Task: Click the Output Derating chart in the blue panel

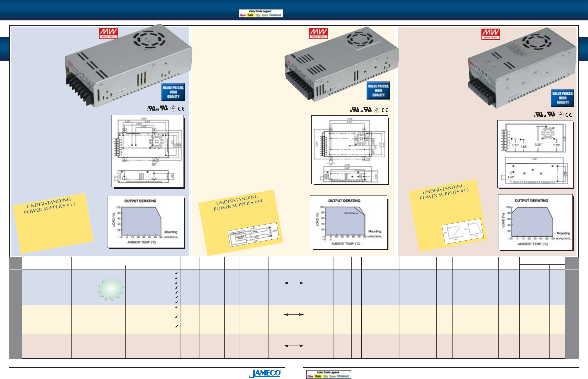Action: coord(145,222)
